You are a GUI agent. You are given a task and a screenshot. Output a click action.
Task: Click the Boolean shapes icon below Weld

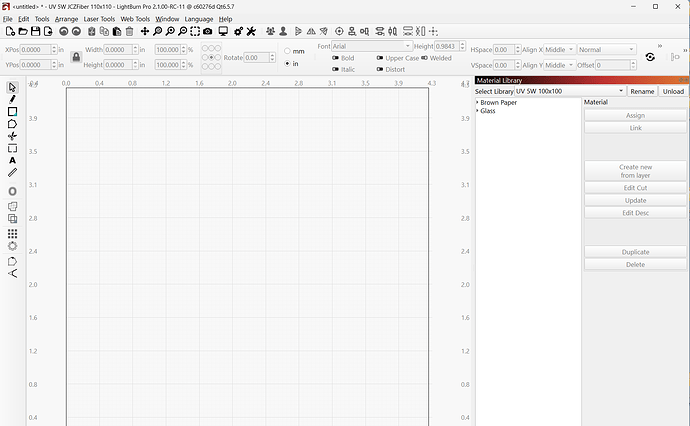coord(12,218)
